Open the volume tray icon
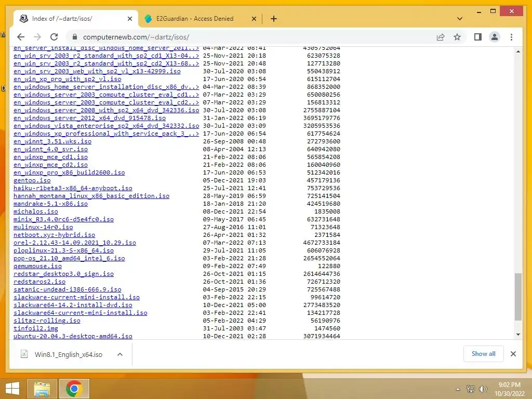532x399 pixels. (483, 389)
